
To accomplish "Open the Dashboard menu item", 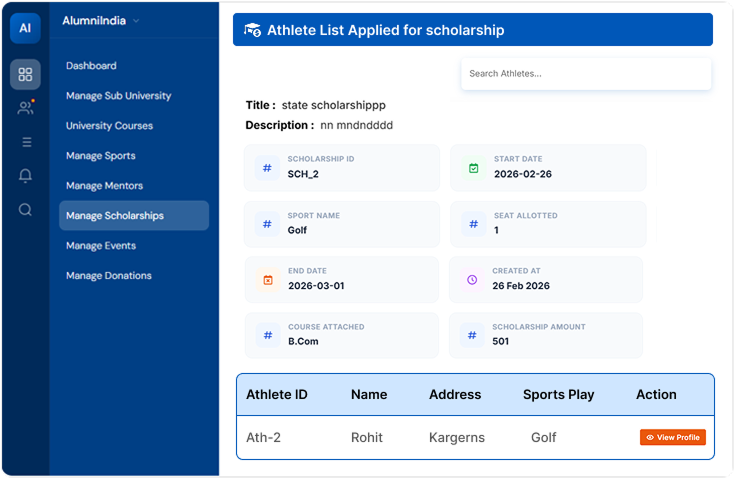I will point(91,66).
